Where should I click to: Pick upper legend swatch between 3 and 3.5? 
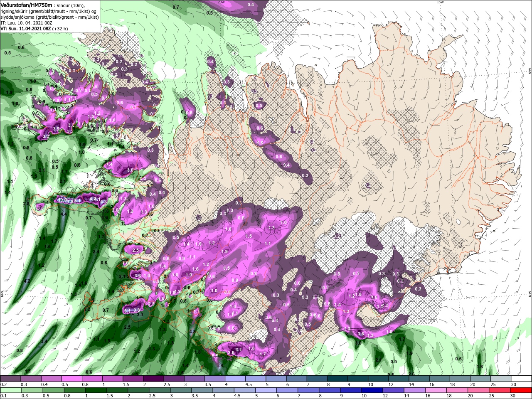coord(195,379)
